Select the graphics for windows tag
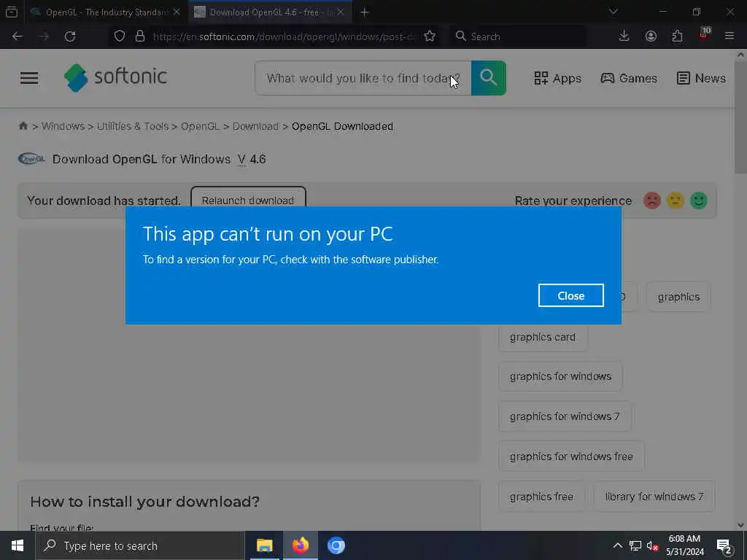Viewport: 747px width, 560px height. (560, 376)
